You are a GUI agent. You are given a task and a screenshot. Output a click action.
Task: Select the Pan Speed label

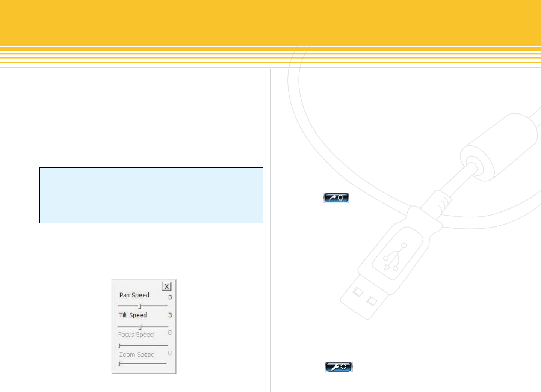pyautogui.click(x=134, y=295)
